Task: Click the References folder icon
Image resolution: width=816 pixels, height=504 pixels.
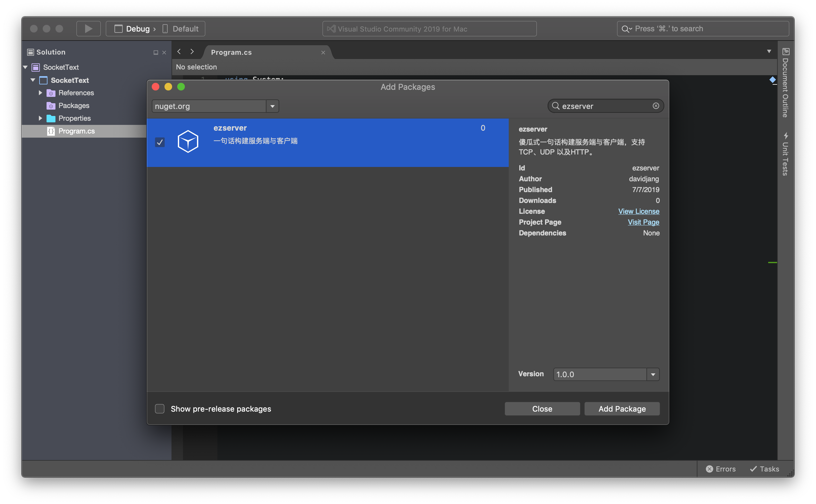Action: click(51, 93)
